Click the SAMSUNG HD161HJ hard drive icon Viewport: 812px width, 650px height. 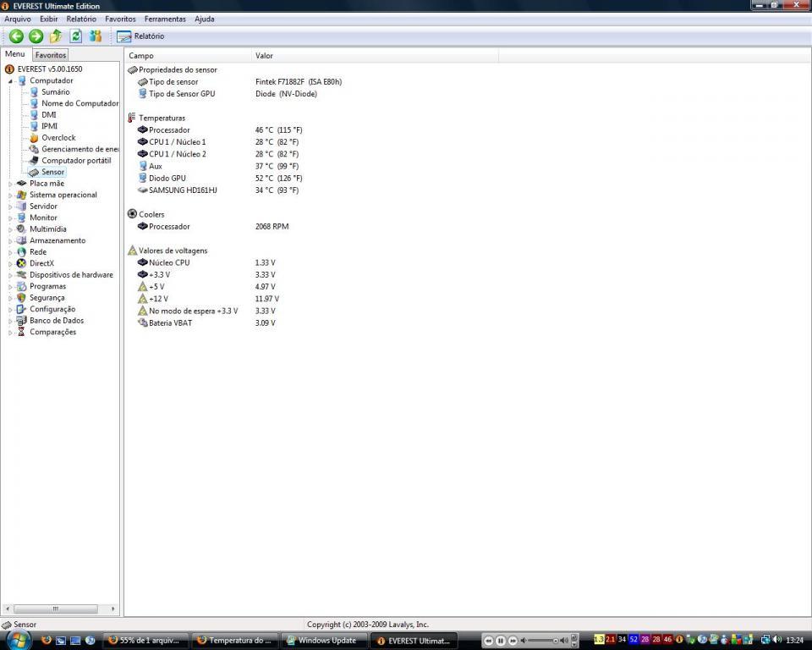142,190
